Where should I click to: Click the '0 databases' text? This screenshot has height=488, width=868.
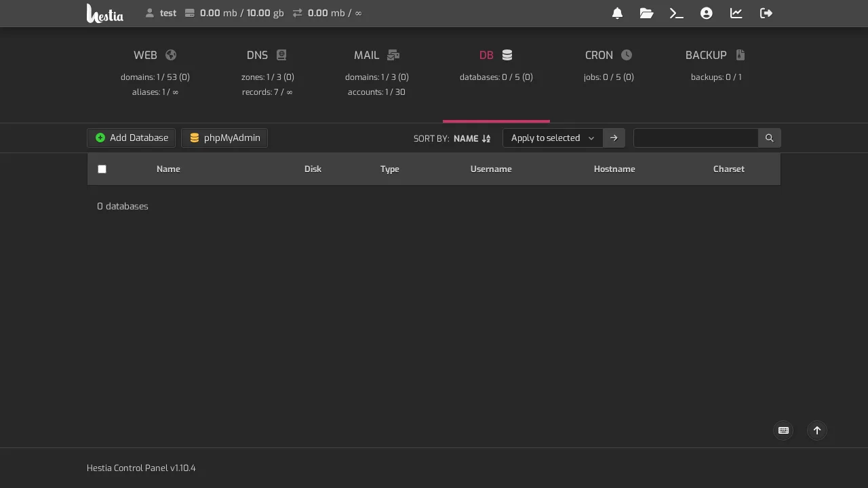(x=123, y=206)
